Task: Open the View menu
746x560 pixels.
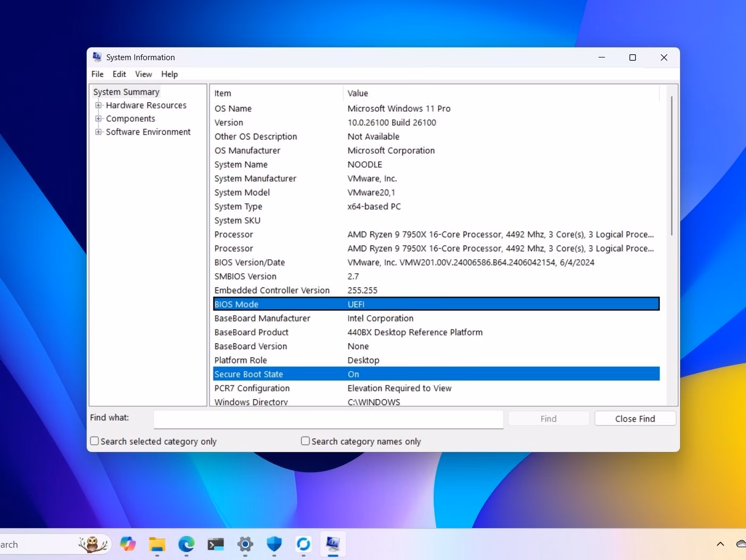Action: click(x=143, y=74)
